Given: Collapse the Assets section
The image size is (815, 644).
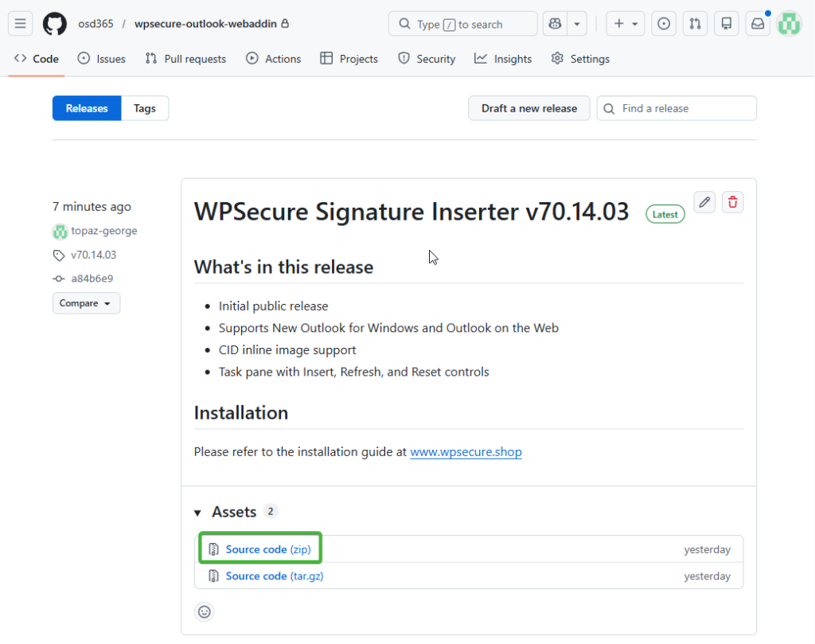Looking at the screenshot, I should tap(198, 513).
